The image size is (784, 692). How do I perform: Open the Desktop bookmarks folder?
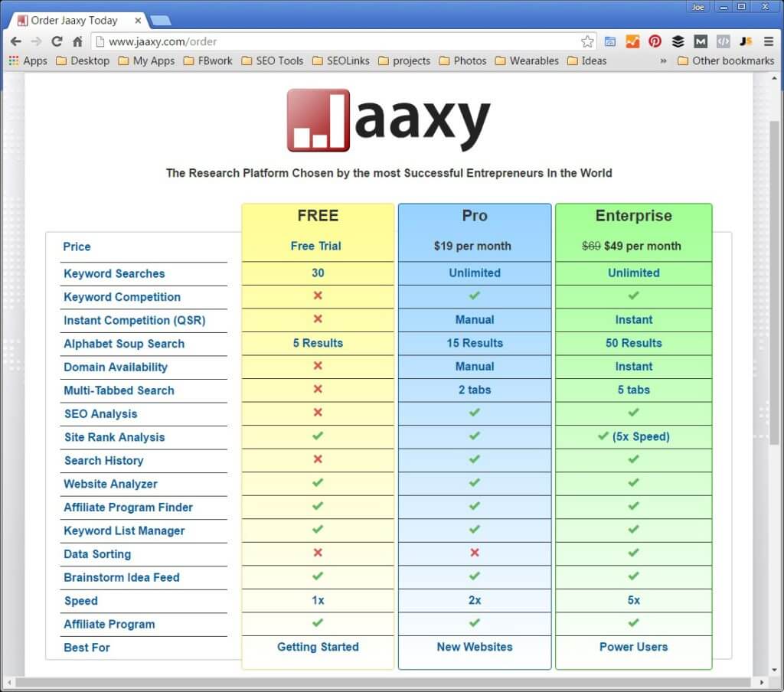83,61
